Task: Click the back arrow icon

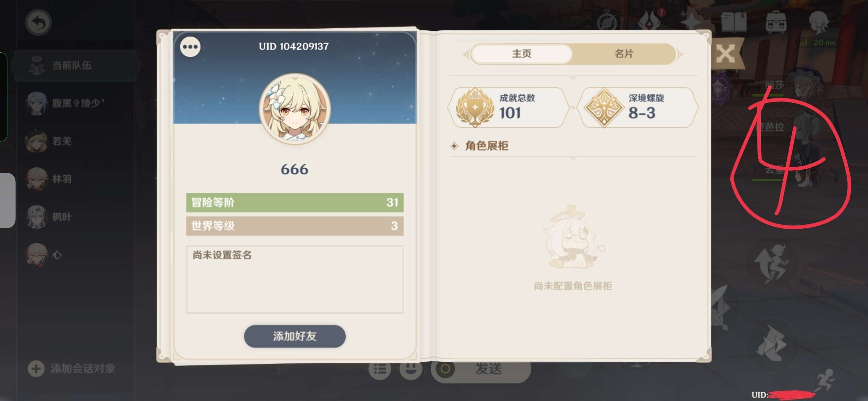Action: point(38,23)
